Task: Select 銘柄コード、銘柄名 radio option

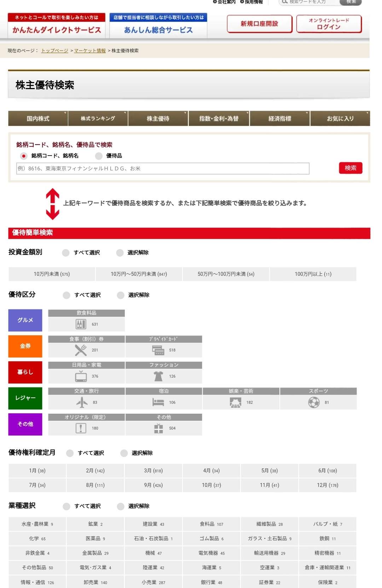Action: pos(24,156)
